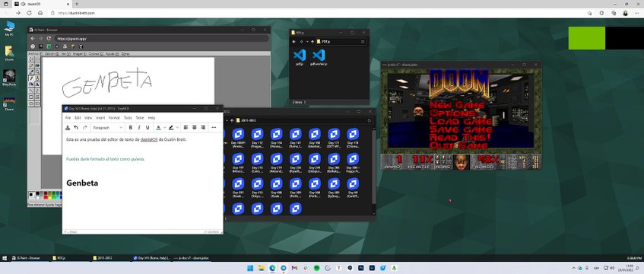Toggle Bold formatting in TinyMCE

pos(131,128)
